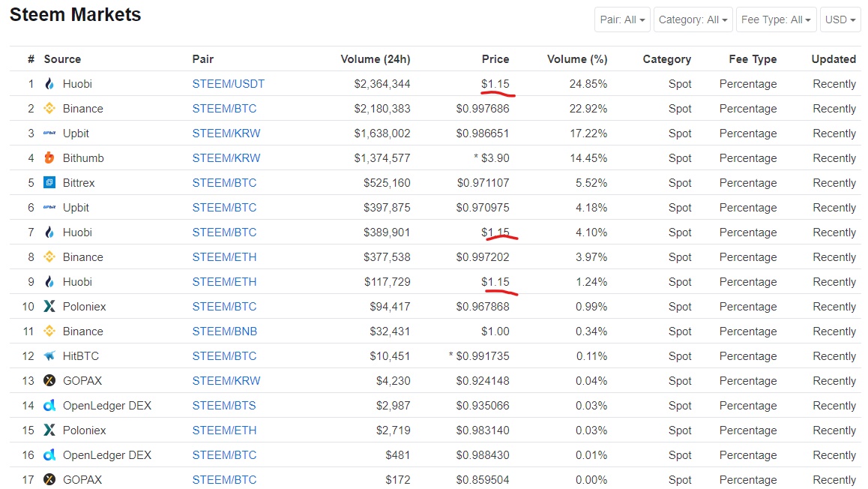Sort by the Fee Type column header
Image resolution: width=868 pixels, height=489 pixels.
click(x=753, y=58)
